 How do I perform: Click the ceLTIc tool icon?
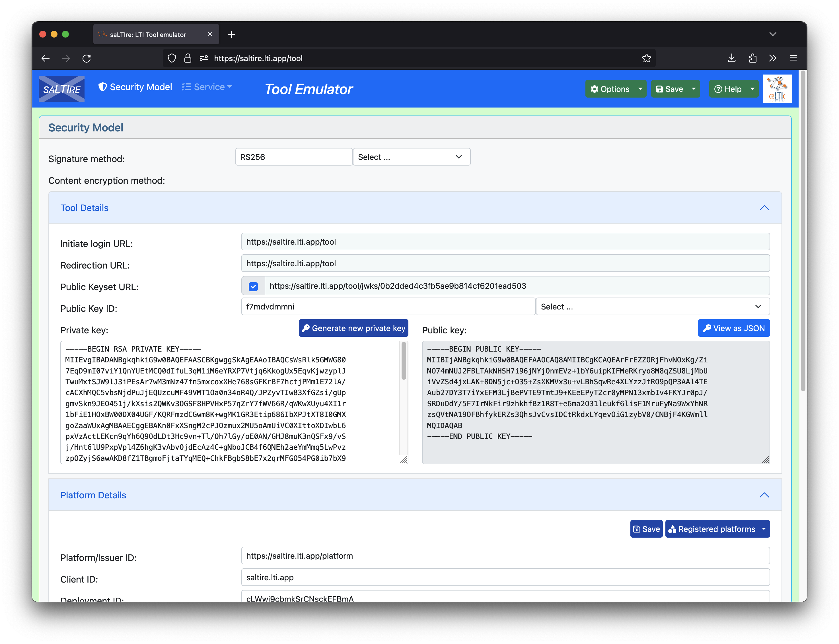coord(778,89)
